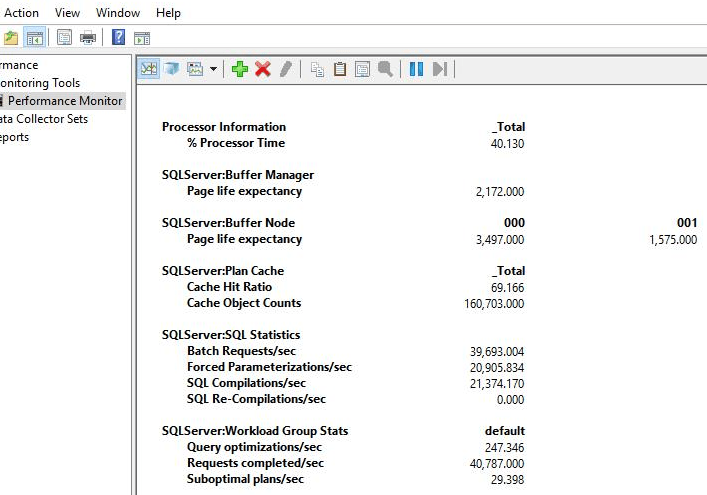Click node 000 value 3,497.000
This screenshot has width=707, height=495.
pos(500,239)
